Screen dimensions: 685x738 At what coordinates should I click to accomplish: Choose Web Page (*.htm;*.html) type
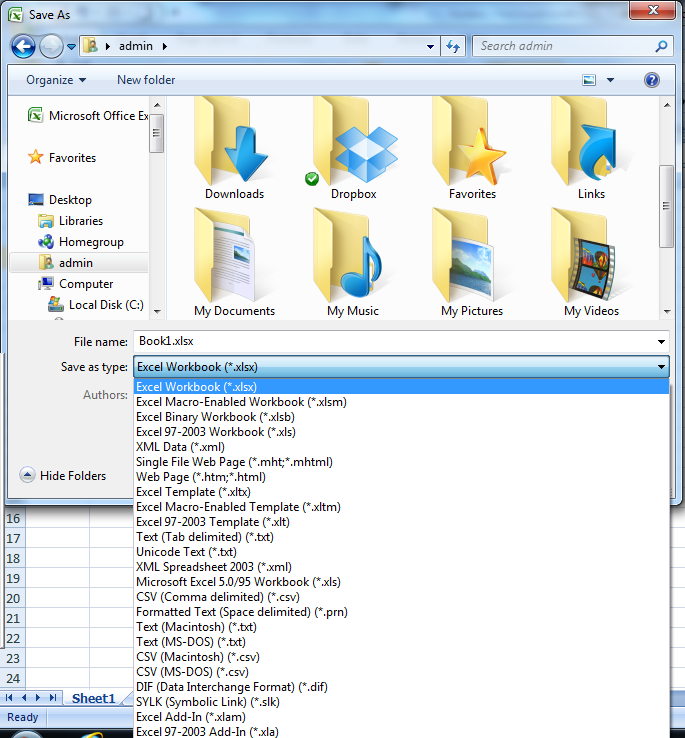point(401,477)
